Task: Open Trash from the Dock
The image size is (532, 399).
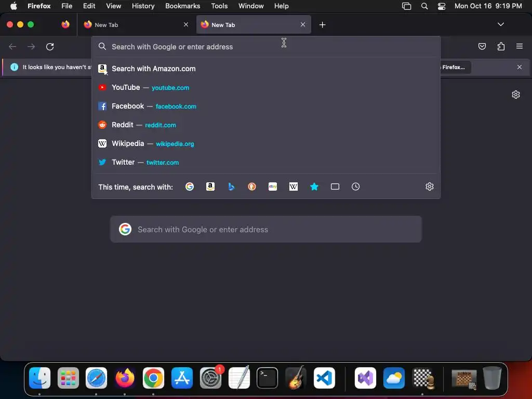Action: [493, 378]
